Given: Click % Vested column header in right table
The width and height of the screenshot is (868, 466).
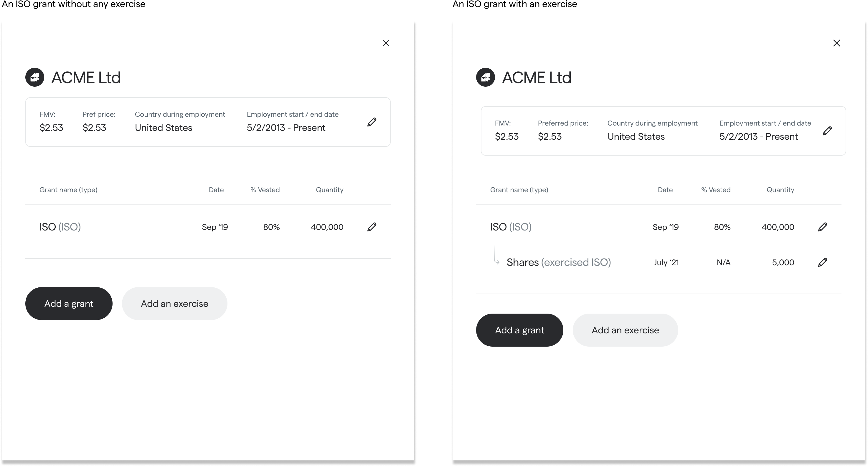Looking at the screenshot, I should (x=716, y=190).
